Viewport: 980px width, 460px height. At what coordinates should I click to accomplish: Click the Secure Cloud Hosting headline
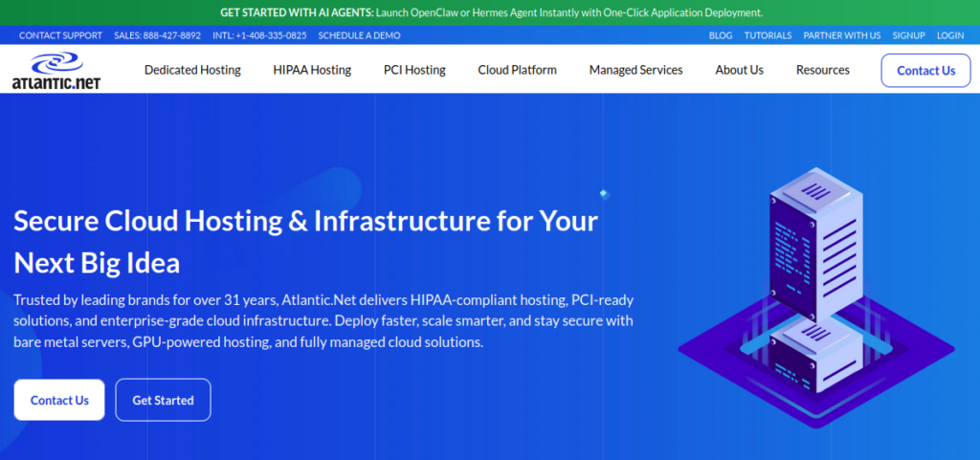pyautogui.click(x=305, y=242)
